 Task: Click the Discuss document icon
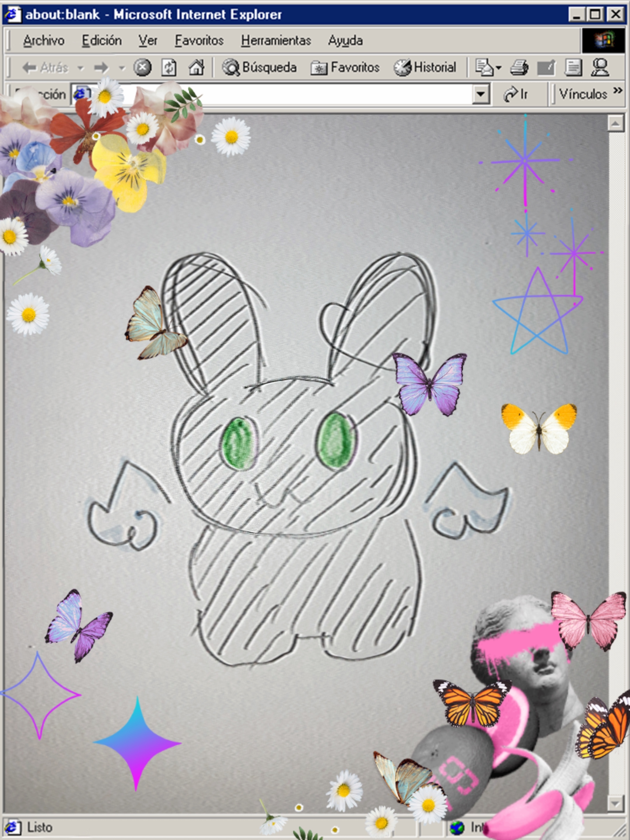click(x=573, y=68)
